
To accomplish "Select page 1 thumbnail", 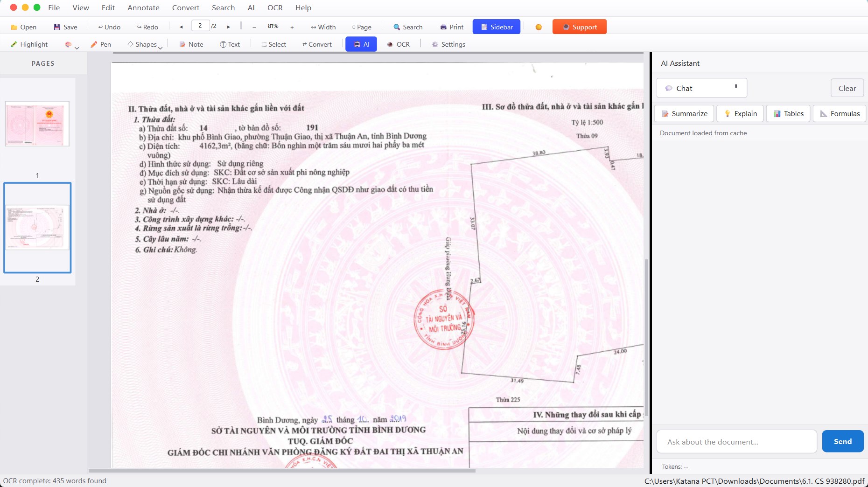I will [37, 124].
